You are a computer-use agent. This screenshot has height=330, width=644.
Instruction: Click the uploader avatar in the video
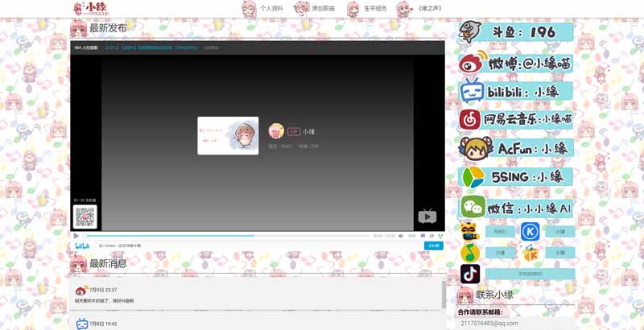coord(276,131)
